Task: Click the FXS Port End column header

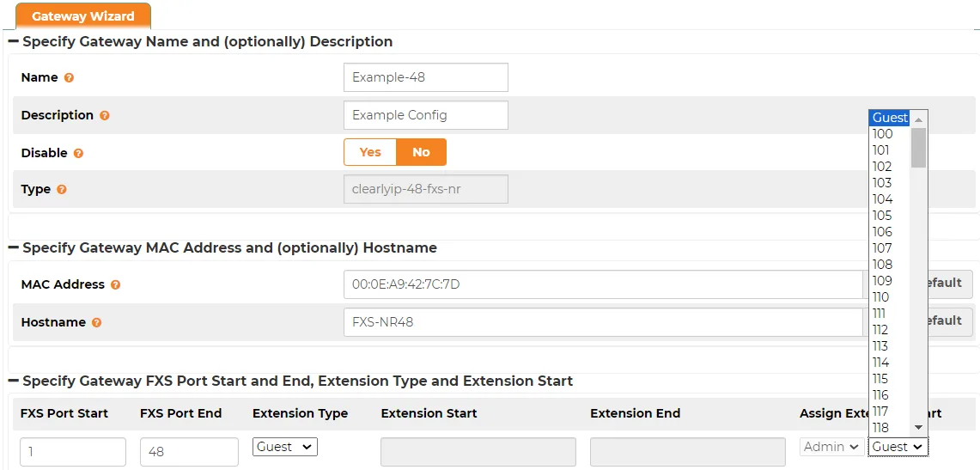Action: click(x=180, y=414)
